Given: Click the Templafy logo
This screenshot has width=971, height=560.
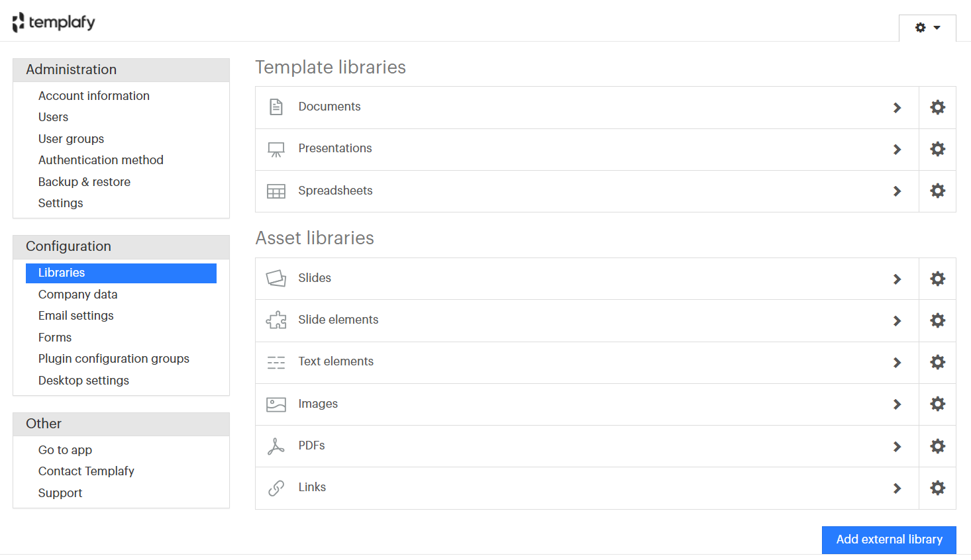Looking at the screenshot, I should click(54, 22).
